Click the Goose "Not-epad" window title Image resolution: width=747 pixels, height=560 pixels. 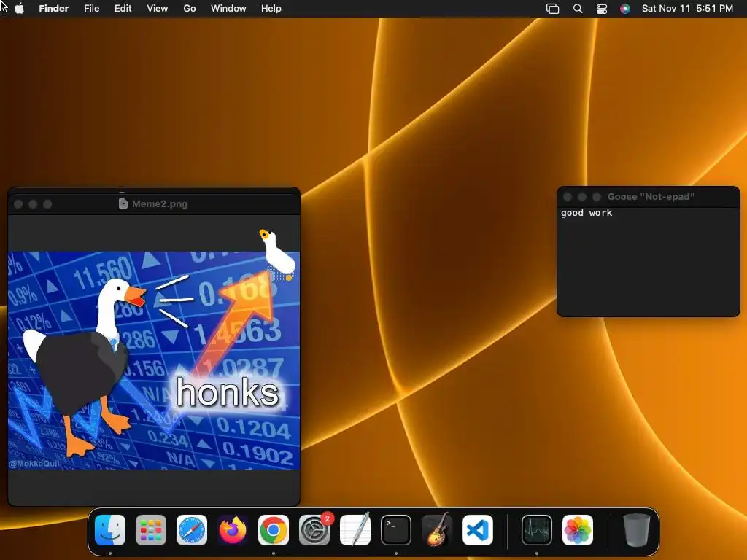(651, 197)
